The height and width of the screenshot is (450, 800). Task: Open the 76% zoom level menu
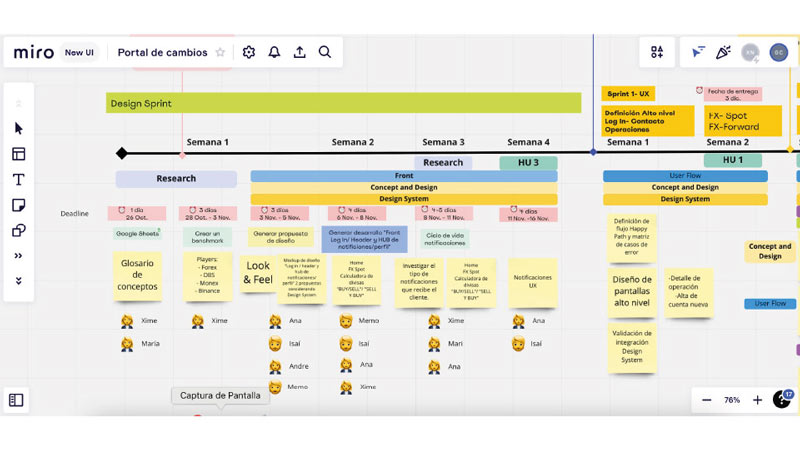pos(732,400)
